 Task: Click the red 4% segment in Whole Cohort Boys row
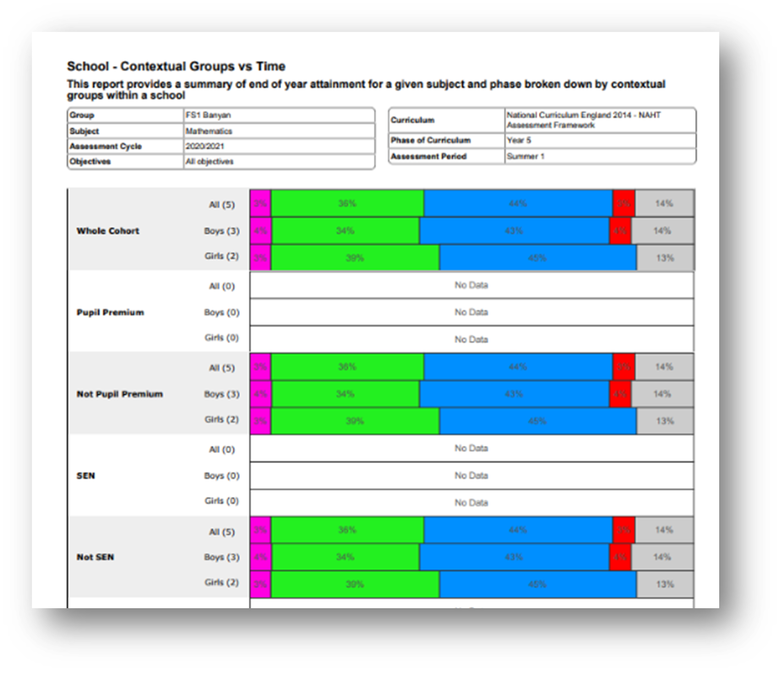pos(620,231)
